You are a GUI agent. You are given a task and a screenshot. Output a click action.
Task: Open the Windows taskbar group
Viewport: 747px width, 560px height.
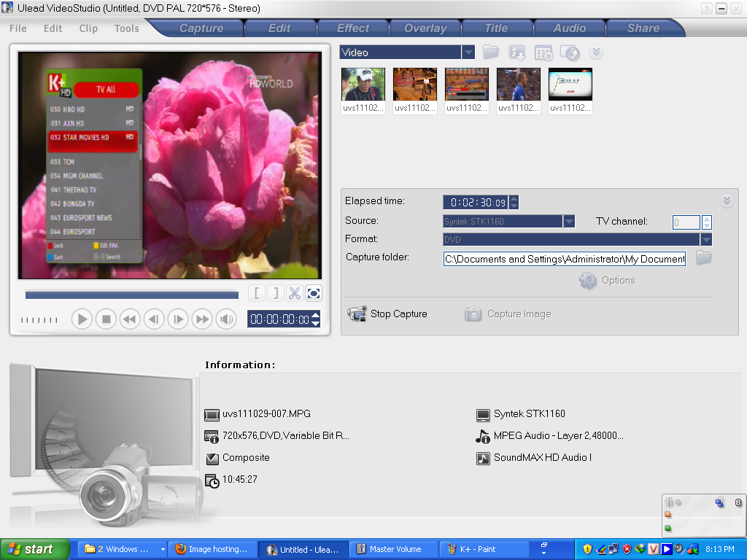point(122,549)
